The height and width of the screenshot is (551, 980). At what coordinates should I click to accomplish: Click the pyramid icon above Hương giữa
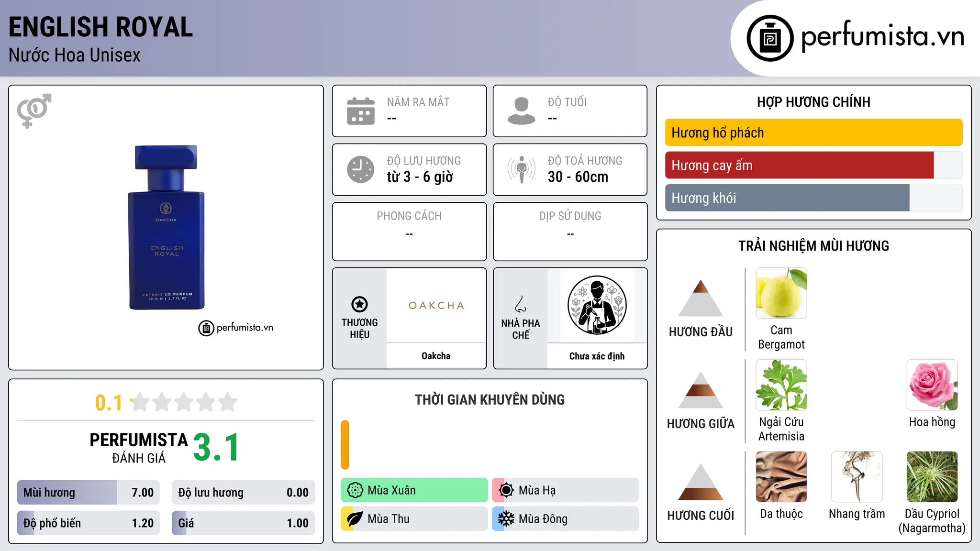pos(701,390)
